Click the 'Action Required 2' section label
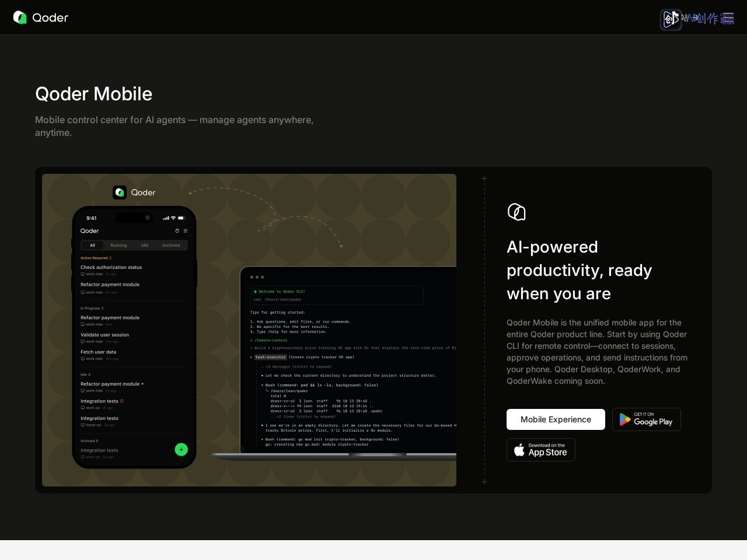The image size is (747, 560). tap(96, 258)
